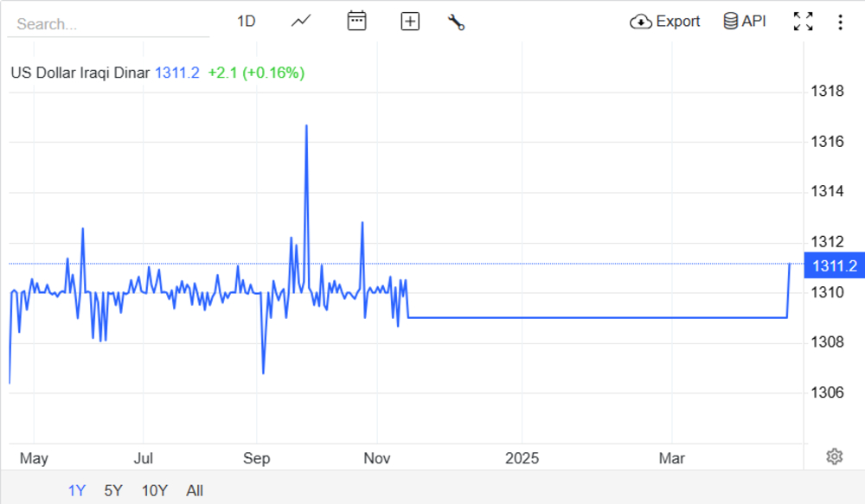Click the API database icon
865x504 pixels.
[x=731, y=22]
